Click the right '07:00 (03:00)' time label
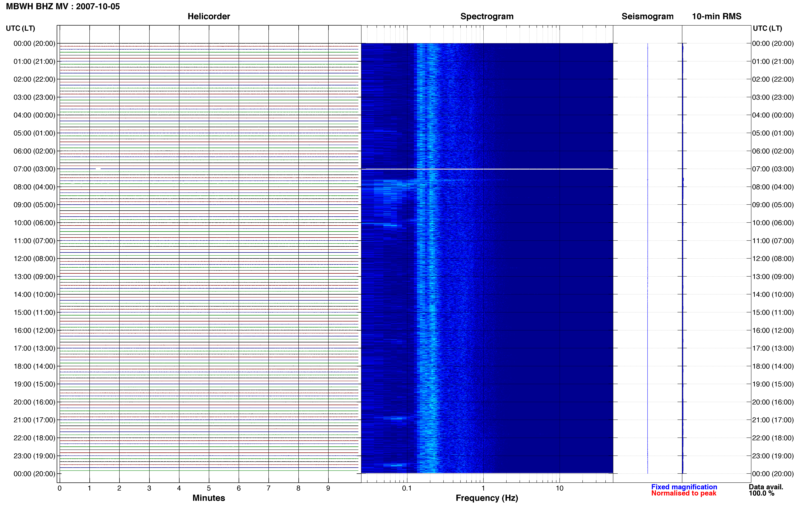812x508 pixels. point(773,169)
